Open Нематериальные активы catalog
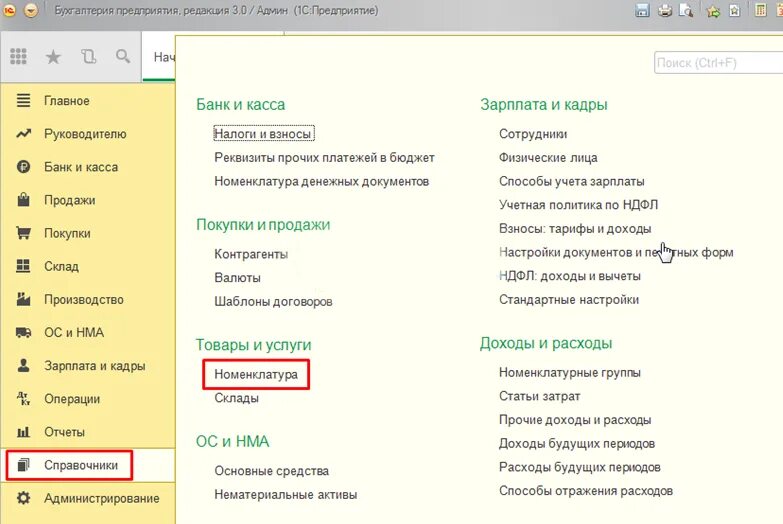Image resolution: width=783 pixels, height=524 pixels. (286, 495)
